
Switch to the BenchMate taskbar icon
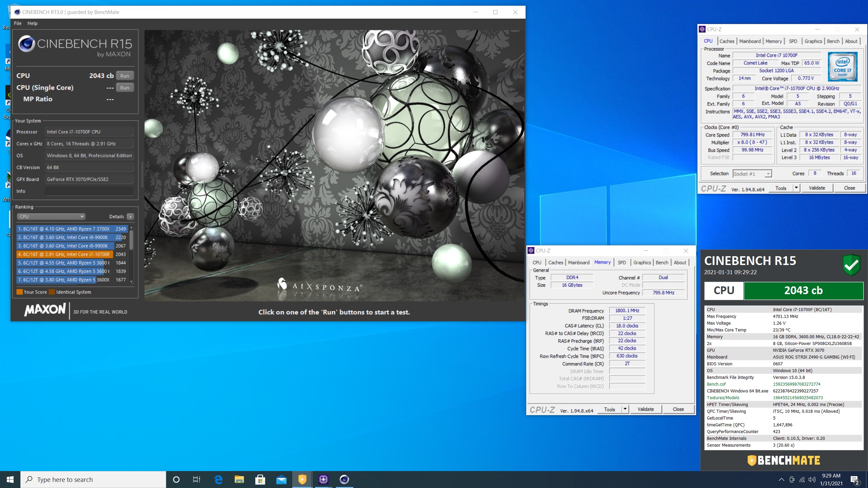point(302,480)
